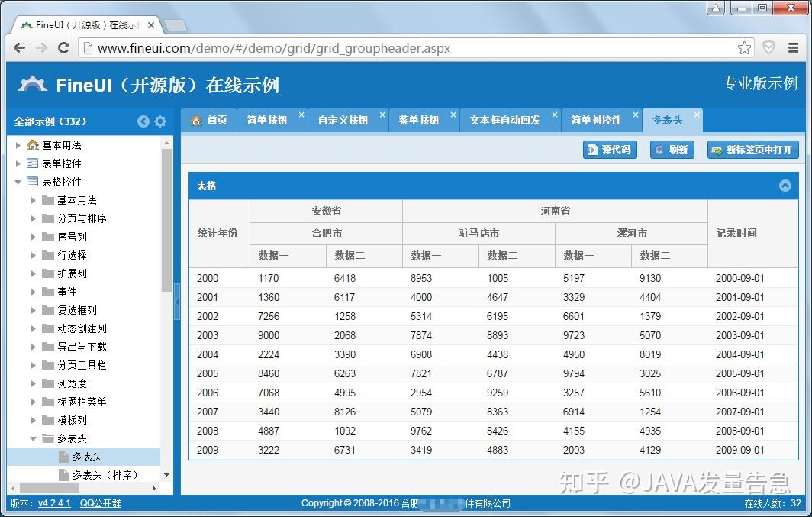The width and height of the screenshot is (812, 517).
Task: Collapse the 表格 panel with its chevron
Action: pos(785,185)
